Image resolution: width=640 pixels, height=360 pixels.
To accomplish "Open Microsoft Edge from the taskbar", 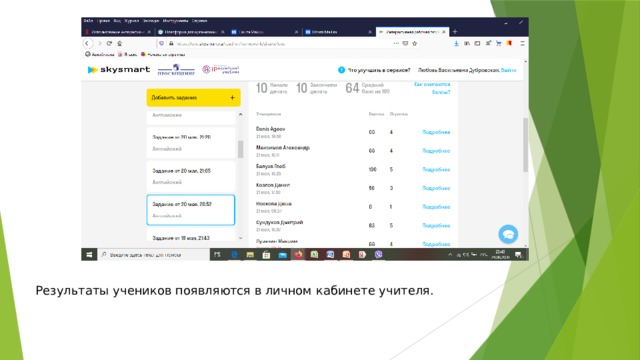I will point(234,255).
